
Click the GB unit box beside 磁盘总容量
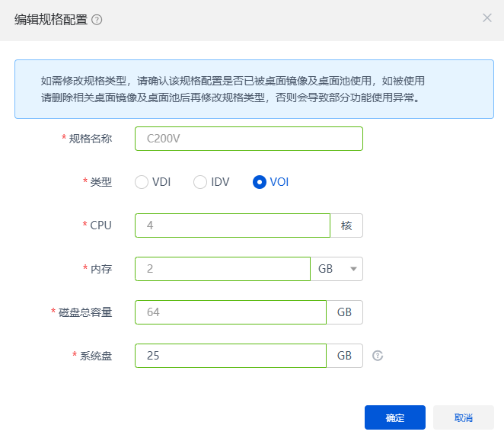pyautogui.click(x=344, y=312)
